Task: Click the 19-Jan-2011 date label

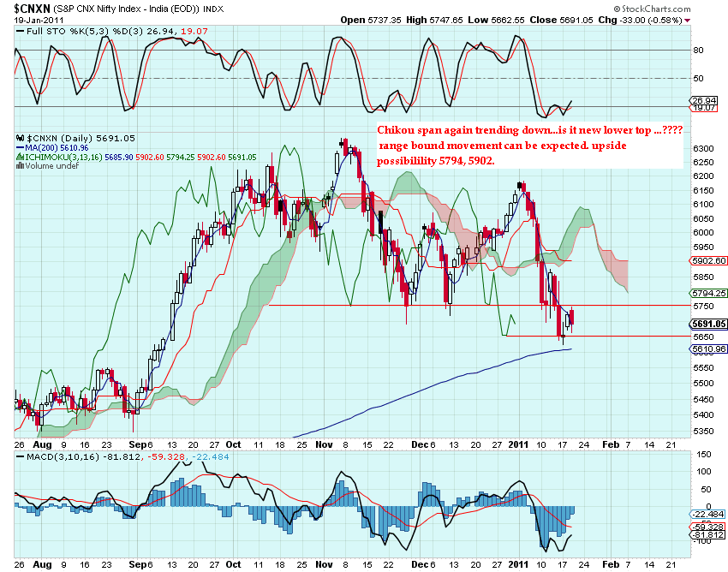Action: [x=39, y=21]
